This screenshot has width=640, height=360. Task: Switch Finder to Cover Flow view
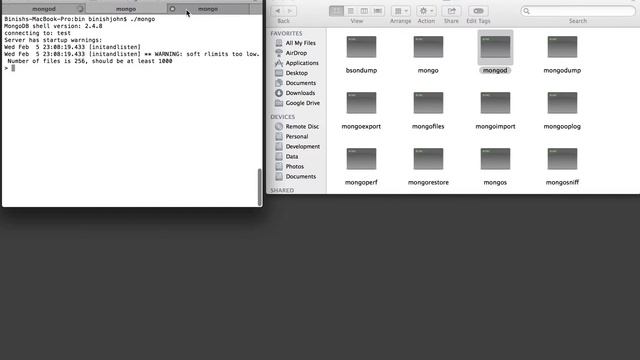378,11
